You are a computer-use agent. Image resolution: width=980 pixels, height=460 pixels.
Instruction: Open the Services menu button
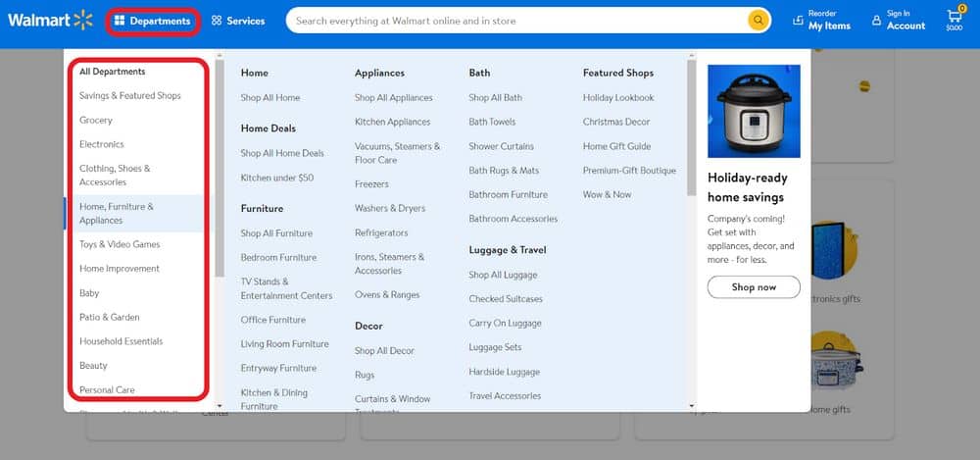(x=238, y=22)
